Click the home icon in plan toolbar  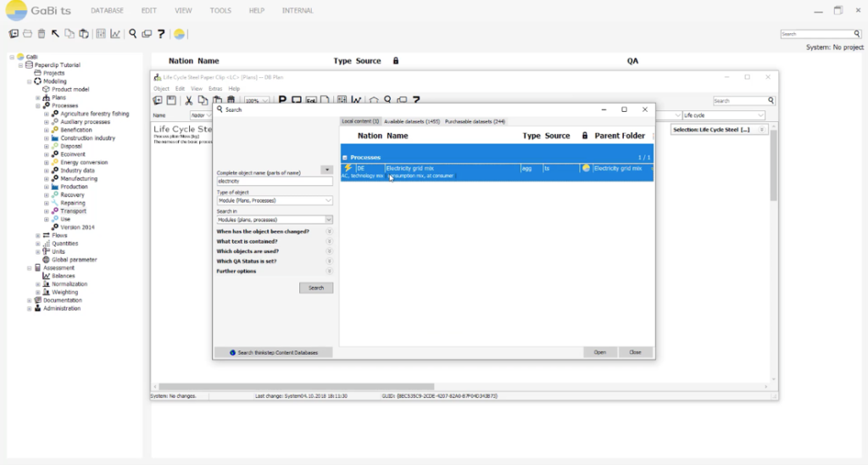[x=374, y=100]
